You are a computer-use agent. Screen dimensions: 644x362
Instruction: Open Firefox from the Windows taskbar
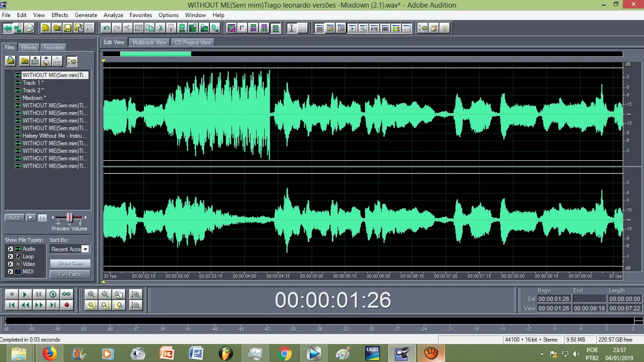(x=49, y=353)
